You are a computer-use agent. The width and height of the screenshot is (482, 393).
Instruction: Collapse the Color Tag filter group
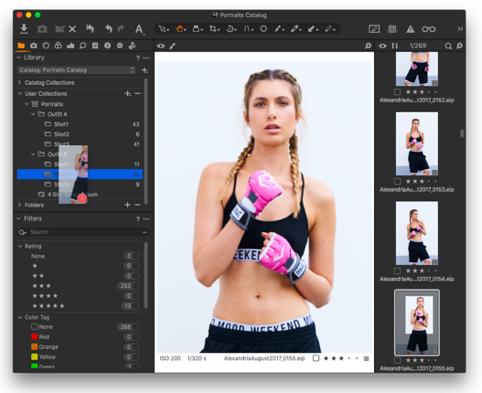click(x=20, y=317)
